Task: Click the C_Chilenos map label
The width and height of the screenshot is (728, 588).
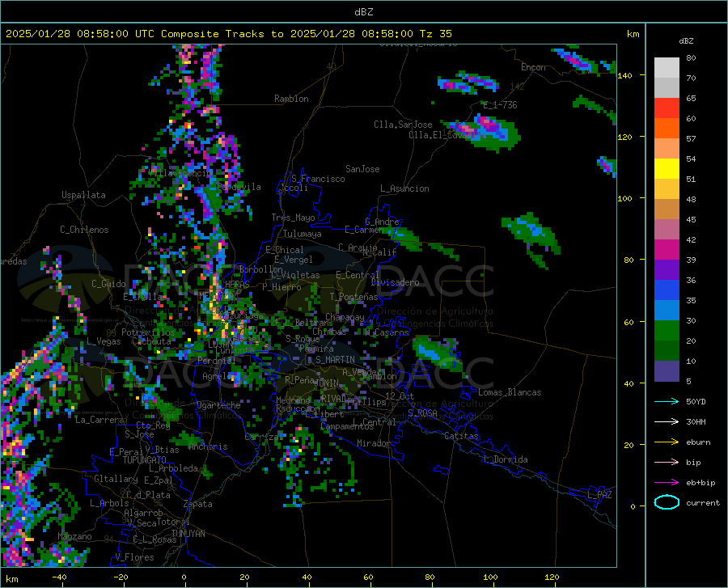Action: coord(84,230)
